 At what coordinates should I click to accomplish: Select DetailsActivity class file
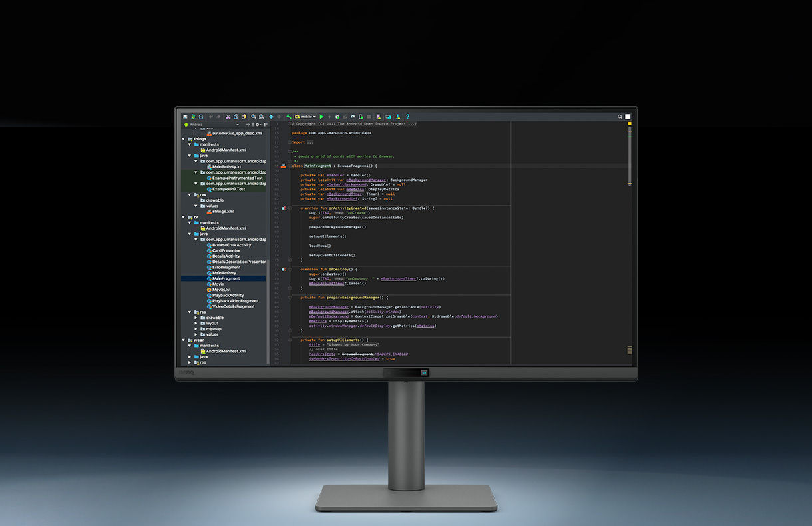[x=223, y=256]
